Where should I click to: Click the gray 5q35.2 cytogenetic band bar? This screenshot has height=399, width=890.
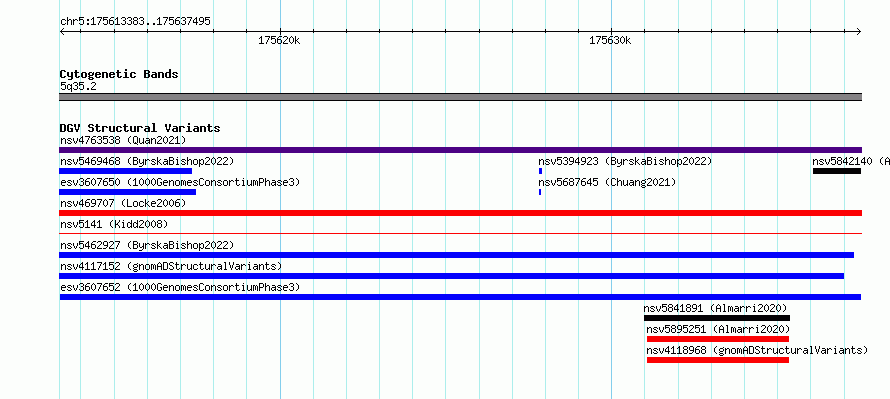point(460,97)
